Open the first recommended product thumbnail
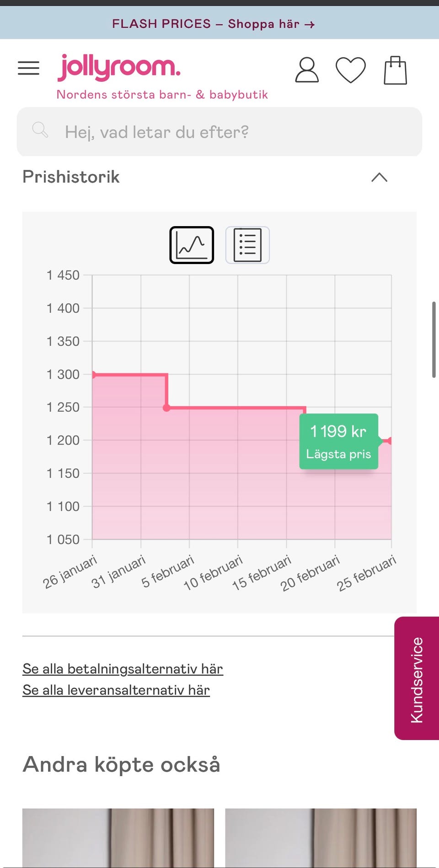Viewport: 439px width, 868px height. pos(118,838)
